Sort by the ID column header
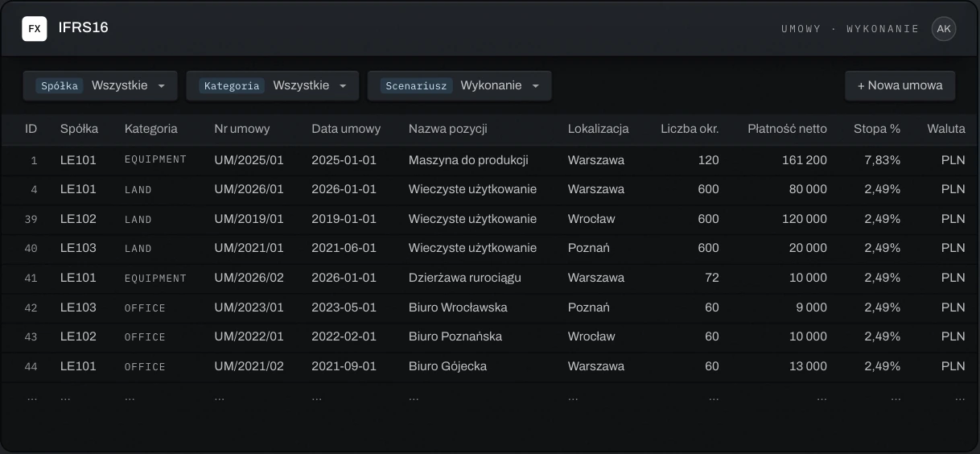Viewport: 980px width, 454px height. pos(31,129)
